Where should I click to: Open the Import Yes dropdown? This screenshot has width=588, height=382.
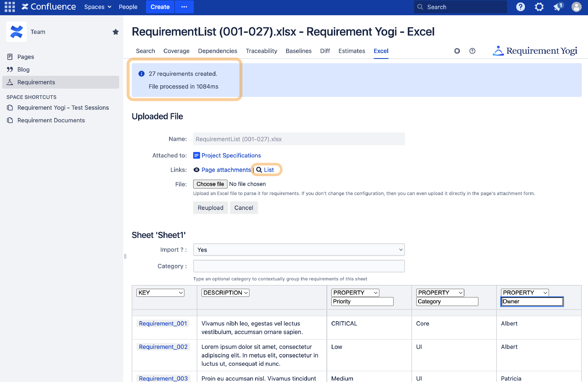(x=299, y=250)
